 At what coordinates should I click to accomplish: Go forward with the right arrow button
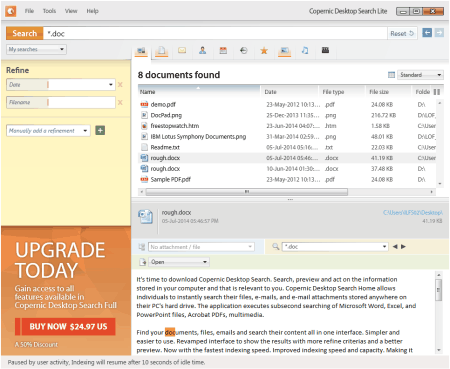pyautogui.click(x=439, y=33)
